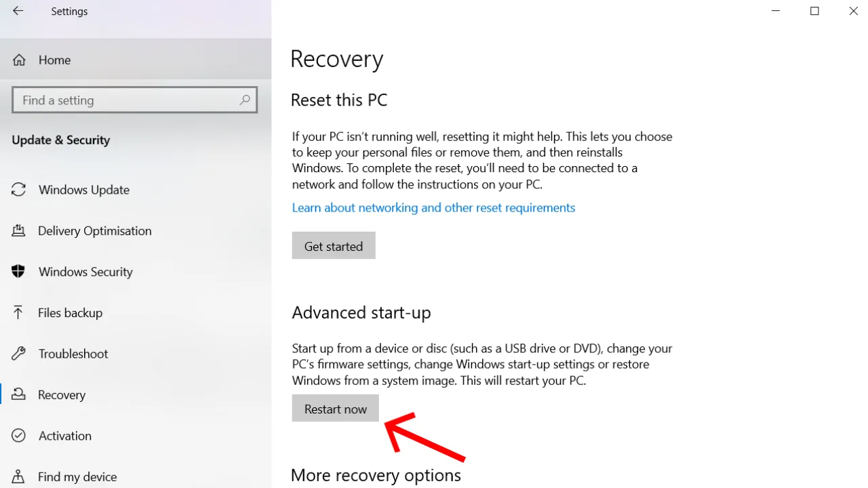Select the Recovery icon in sidebar
This screenshot has width=868, height=488.
click(18, 394)
